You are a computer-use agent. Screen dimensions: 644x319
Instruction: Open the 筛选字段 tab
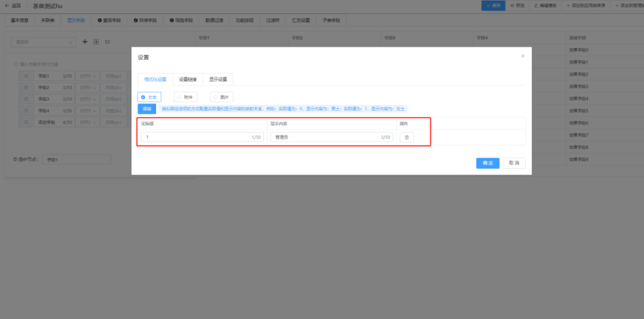click(181, 20)
